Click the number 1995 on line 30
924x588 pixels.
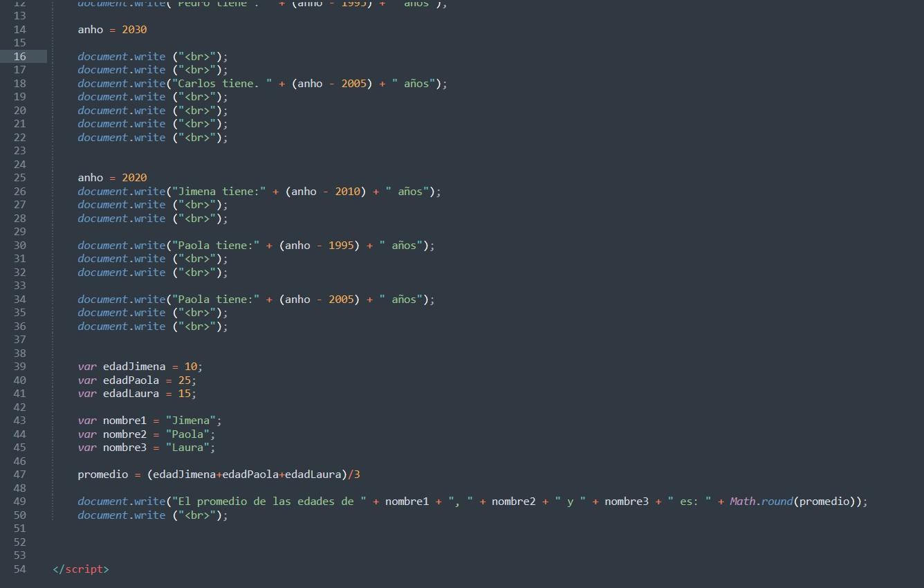click(x=342, y=246)
